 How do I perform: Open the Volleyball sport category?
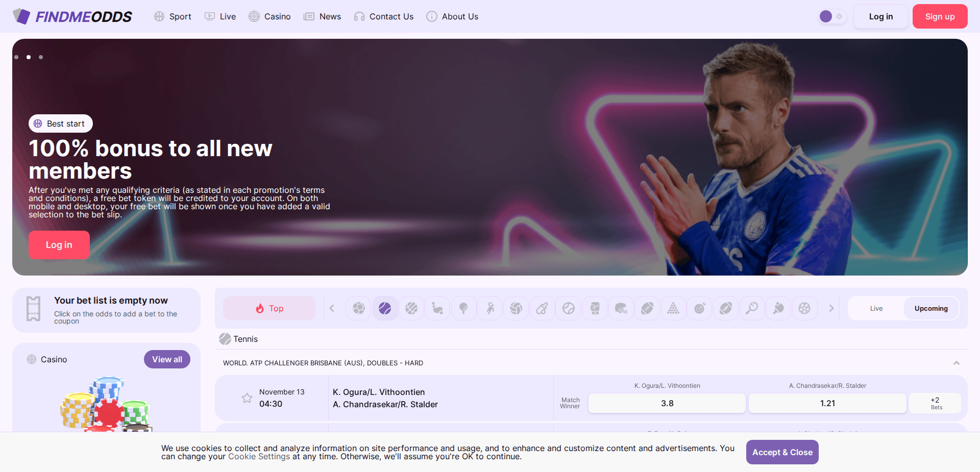[516, 308]
